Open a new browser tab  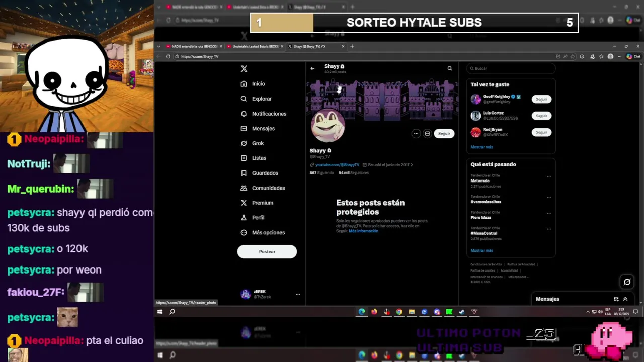coord(352,46)
